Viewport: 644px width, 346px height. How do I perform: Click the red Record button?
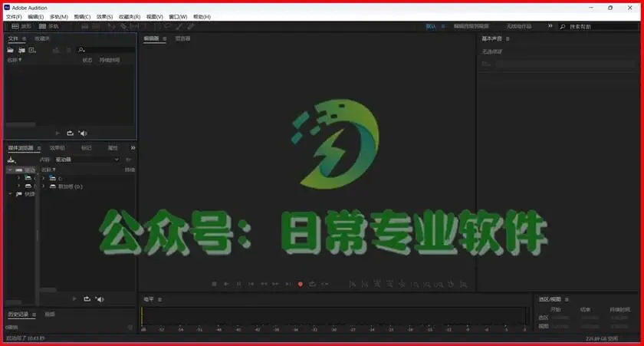[301, 284]
